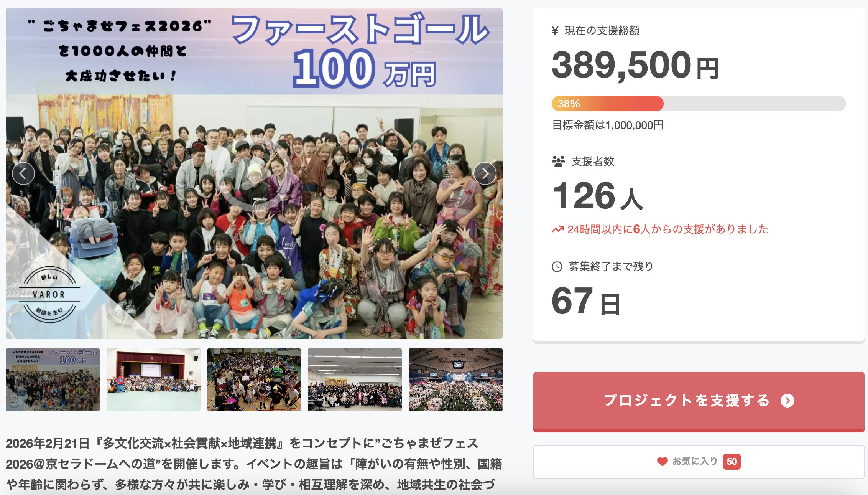Screen dimensions: 868x495
Task: Click arrow circle on support button
Action: point(787,401)
